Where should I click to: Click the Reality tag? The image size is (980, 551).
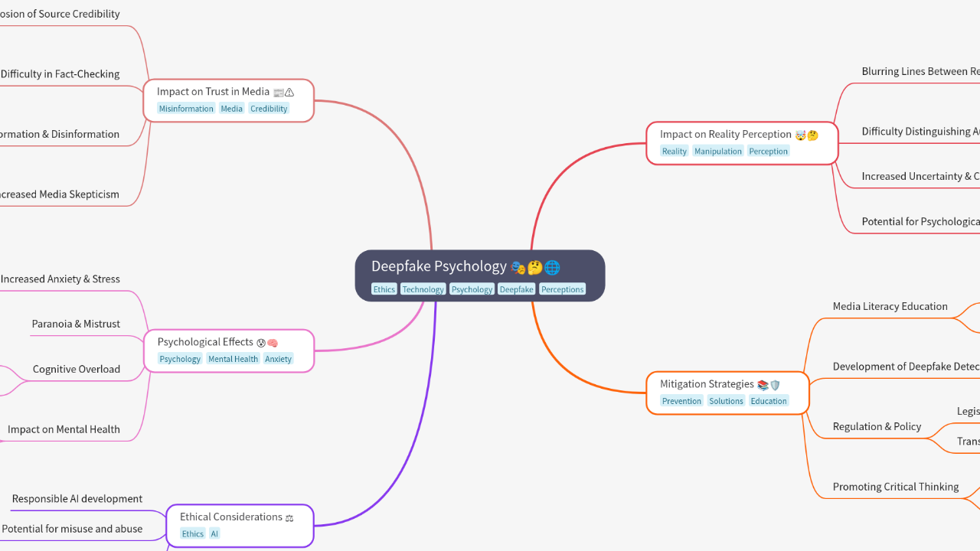[675, 152]
